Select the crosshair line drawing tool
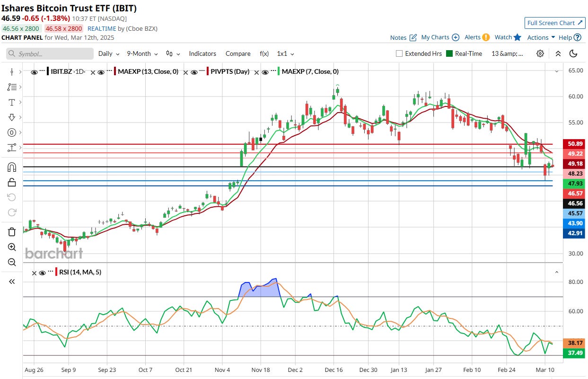The image size is (588, 379). 12,72
